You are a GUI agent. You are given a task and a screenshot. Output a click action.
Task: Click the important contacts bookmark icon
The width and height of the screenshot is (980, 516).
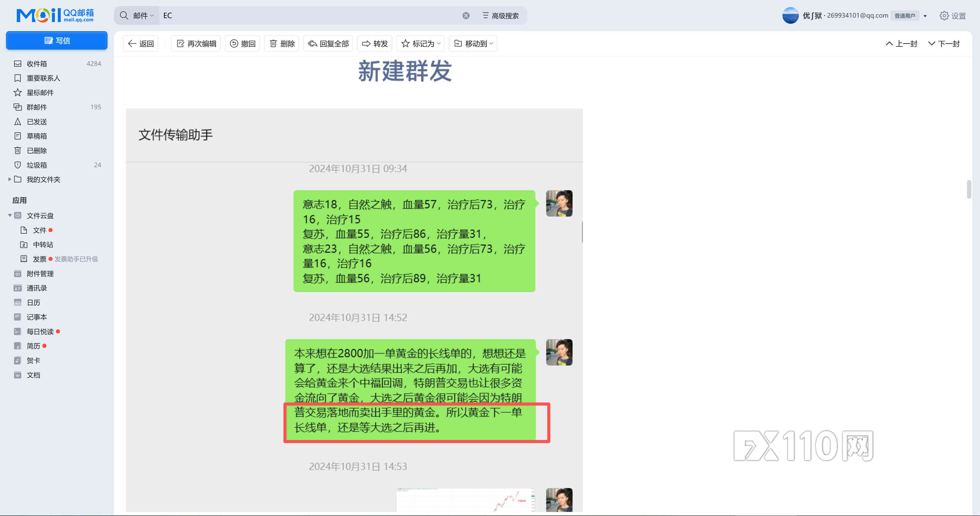(x=18, y=78)
